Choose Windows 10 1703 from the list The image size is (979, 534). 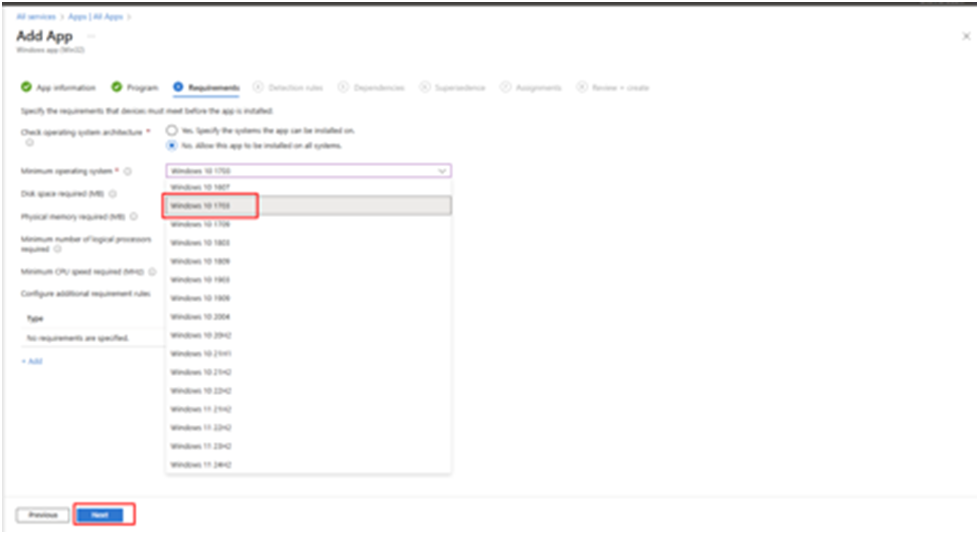tap(308, 205)
